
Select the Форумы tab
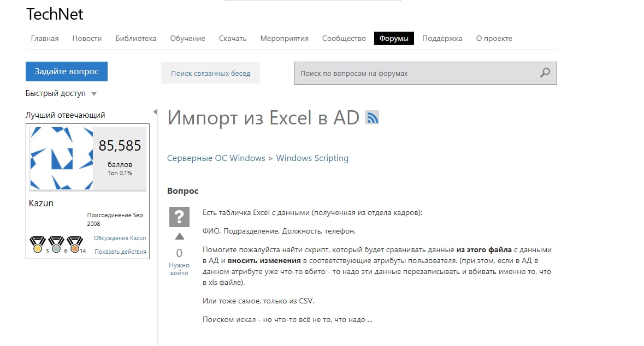click(x=394, y=38)
